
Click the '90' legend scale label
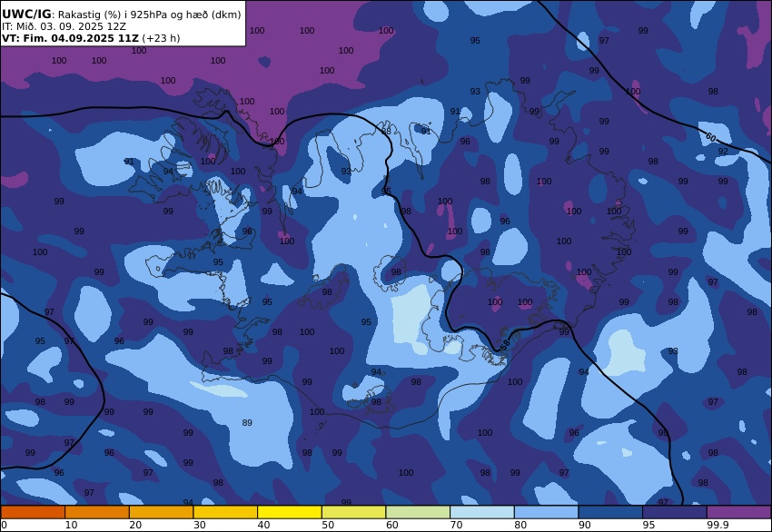pos(584,525)
